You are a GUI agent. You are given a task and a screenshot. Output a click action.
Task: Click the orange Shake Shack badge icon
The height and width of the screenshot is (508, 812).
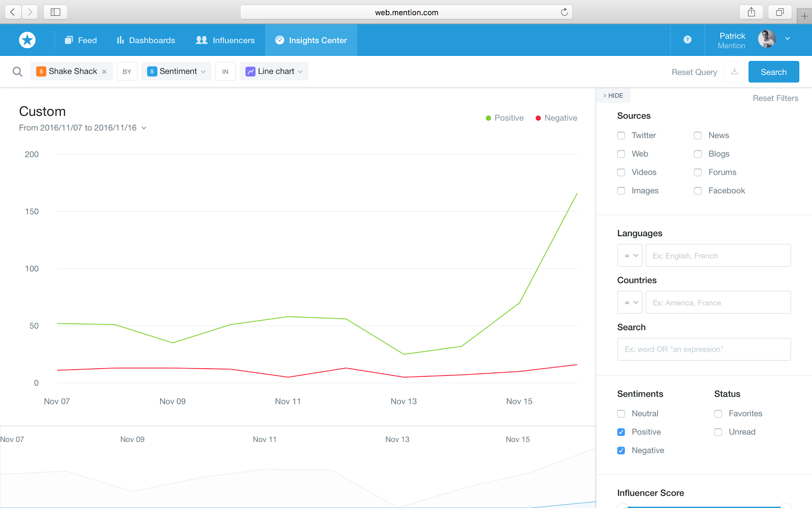pyautogui.click(x=41, y=72)
